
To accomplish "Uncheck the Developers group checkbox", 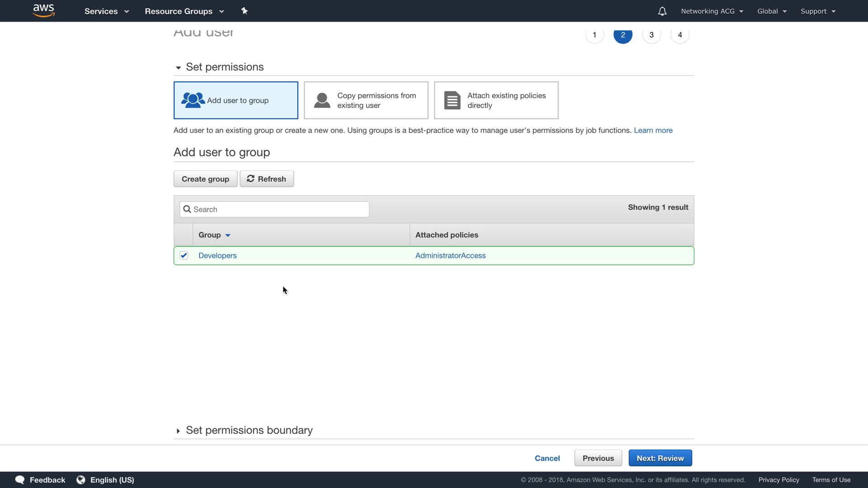I will click(184, 256).
